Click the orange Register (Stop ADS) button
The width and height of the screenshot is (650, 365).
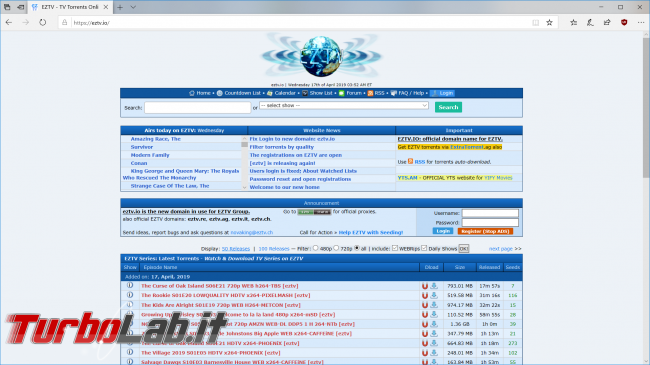pyautogui.click(x=485, y=231)
